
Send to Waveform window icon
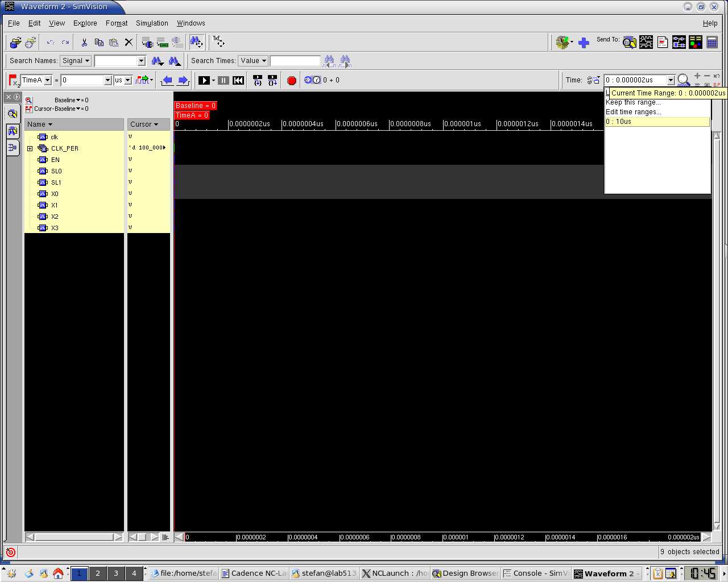[x=646, y=42]
